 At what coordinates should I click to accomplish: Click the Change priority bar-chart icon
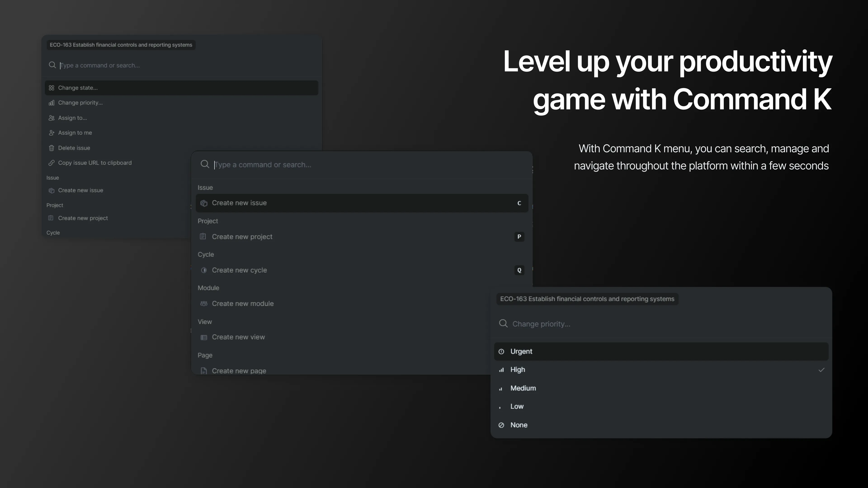tap(52, 103)
